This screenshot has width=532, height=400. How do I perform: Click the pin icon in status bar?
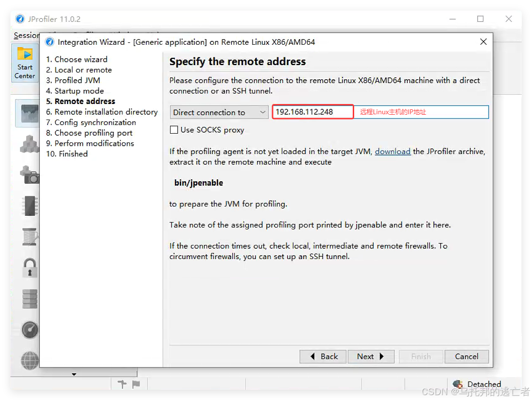tap(122, 384)
